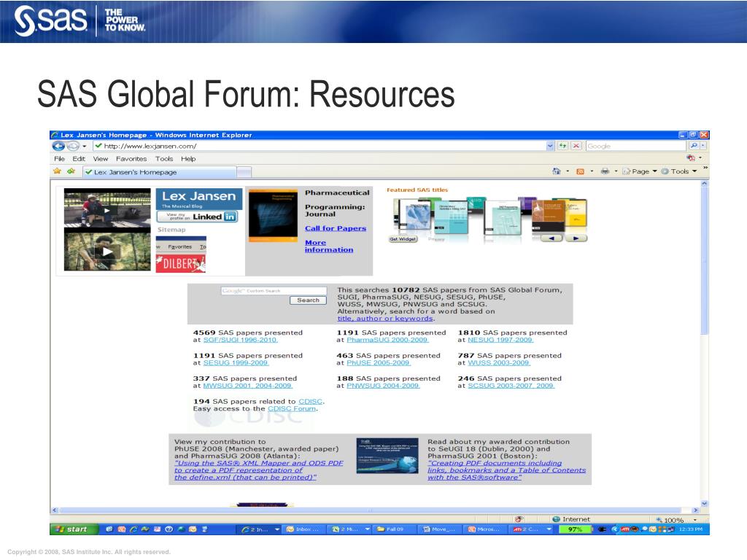This screenshot has width=747, height=560.
Task: Expand the Home button dropdown arrow
Action: [568, 171]
